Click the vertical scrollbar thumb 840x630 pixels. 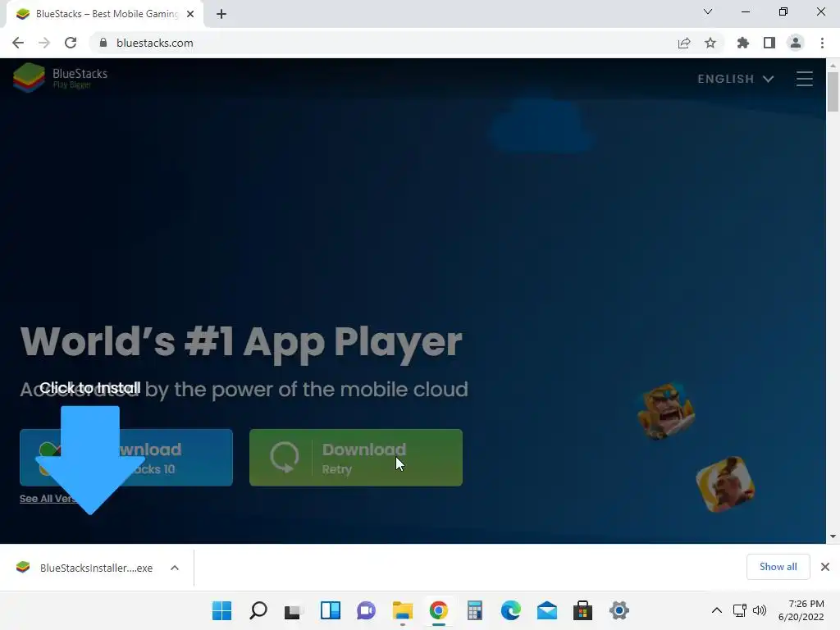click(833, 92)
